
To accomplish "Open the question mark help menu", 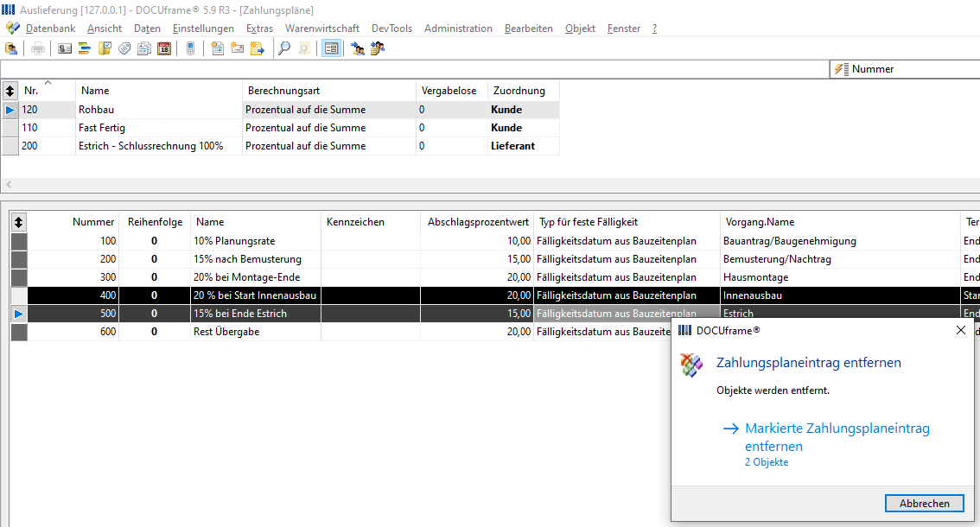I will [654, 29].
